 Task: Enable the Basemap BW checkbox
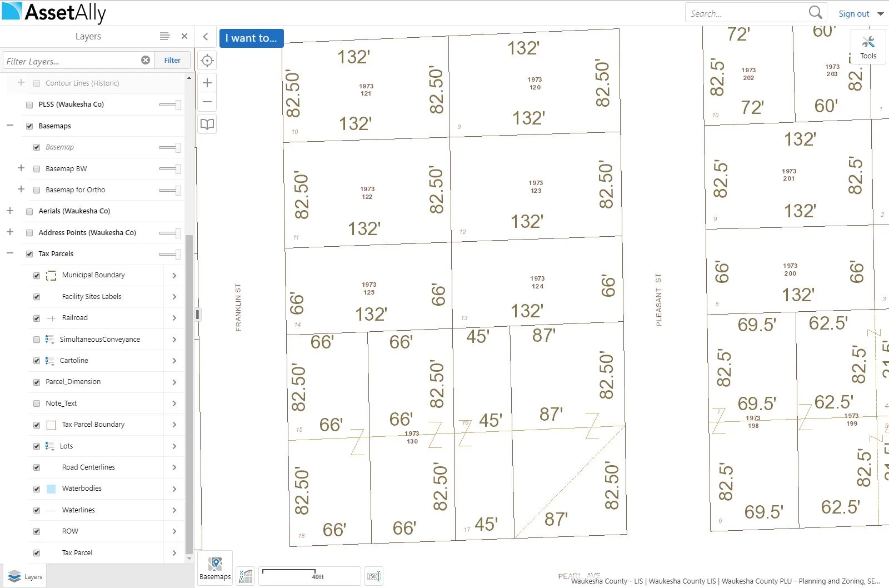pos(37,169)
